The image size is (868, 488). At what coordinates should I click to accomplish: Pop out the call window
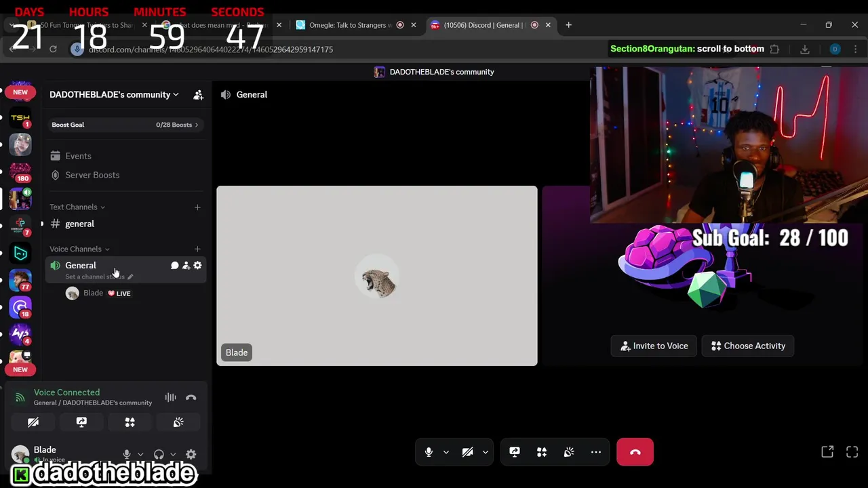pyautogui.click(x=827, y=452)
